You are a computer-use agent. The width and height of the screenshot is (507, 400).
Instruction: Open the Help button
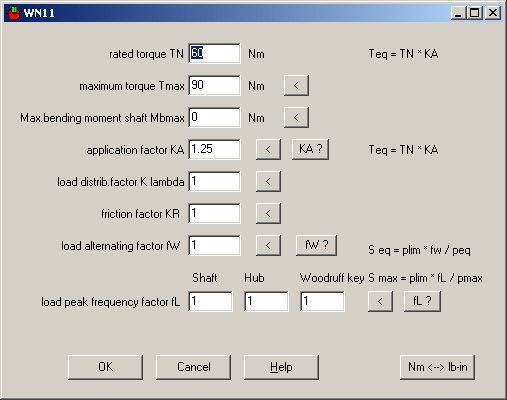coord(281,367)
